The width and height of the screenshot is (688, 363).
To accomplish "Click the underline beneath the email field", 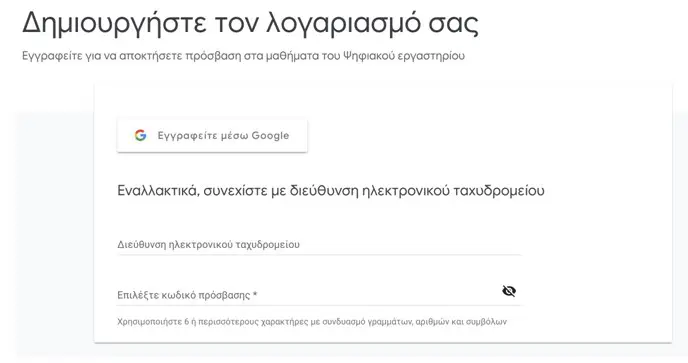I will click(319, 255).
